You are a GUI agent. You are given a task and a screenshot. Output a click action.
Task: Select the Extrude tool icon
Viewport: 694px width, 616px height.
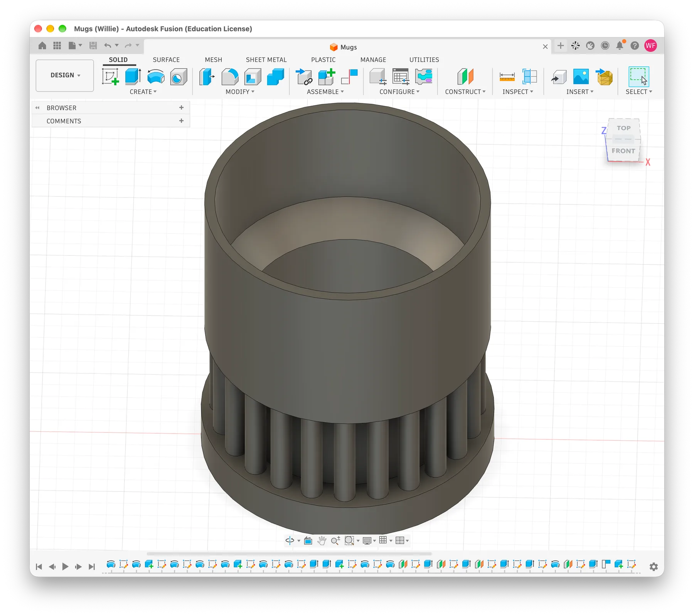pyautogui.click(x=133, y=76)
